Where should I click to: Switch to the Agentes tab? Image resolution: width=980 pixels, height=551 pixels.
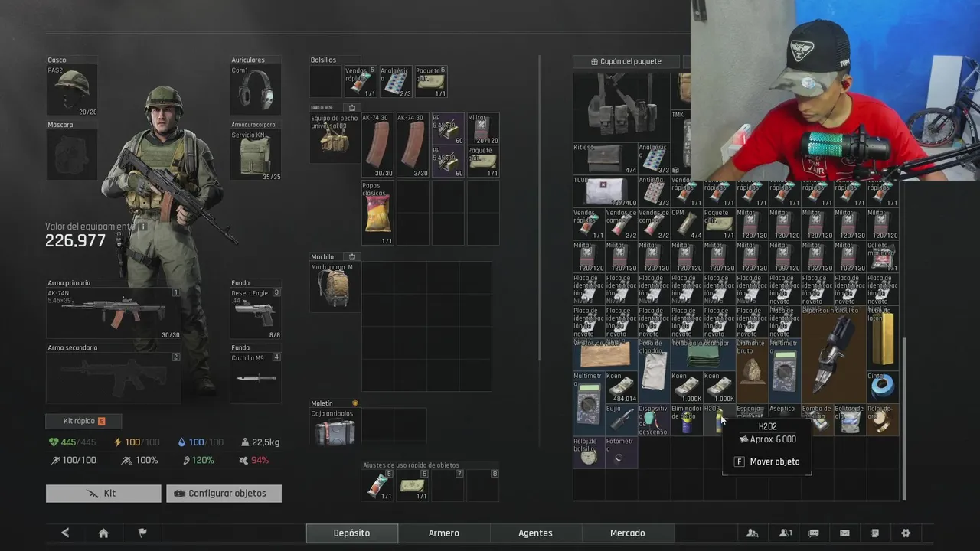click(x=536, y=533)
